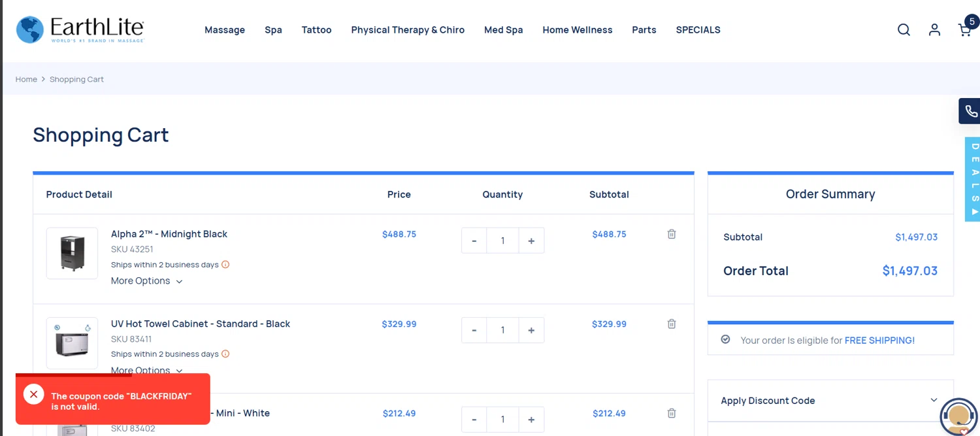Viewport: 980px width, 436px height.
Task: Increase quantity of Alpha 2 Midnight Black
Action: [531, 241]
